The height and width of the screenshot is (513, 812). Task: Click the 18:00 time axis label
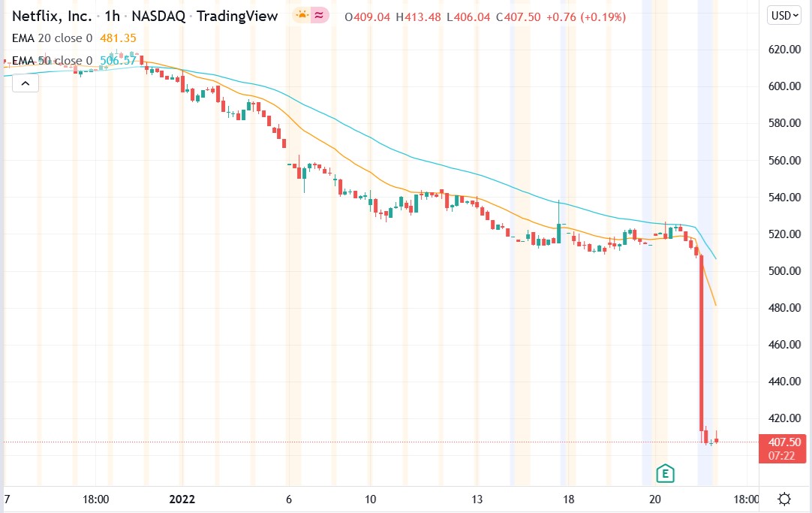(96, 499)
